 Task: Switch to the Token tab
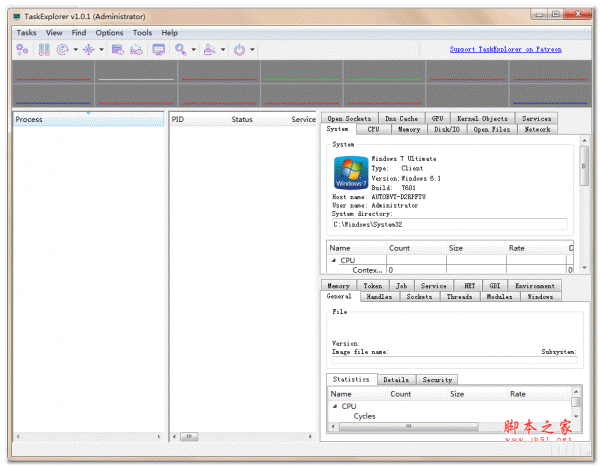point(373,286)
